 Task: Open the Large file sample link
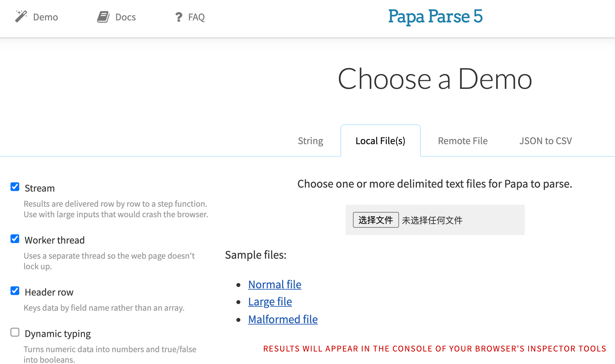[270, 301]
